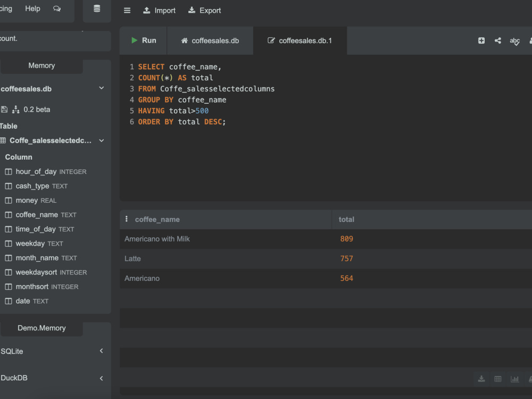Open the hamburger menu icon
Viewport: 532px width, 399px height.
click(127, 11)
